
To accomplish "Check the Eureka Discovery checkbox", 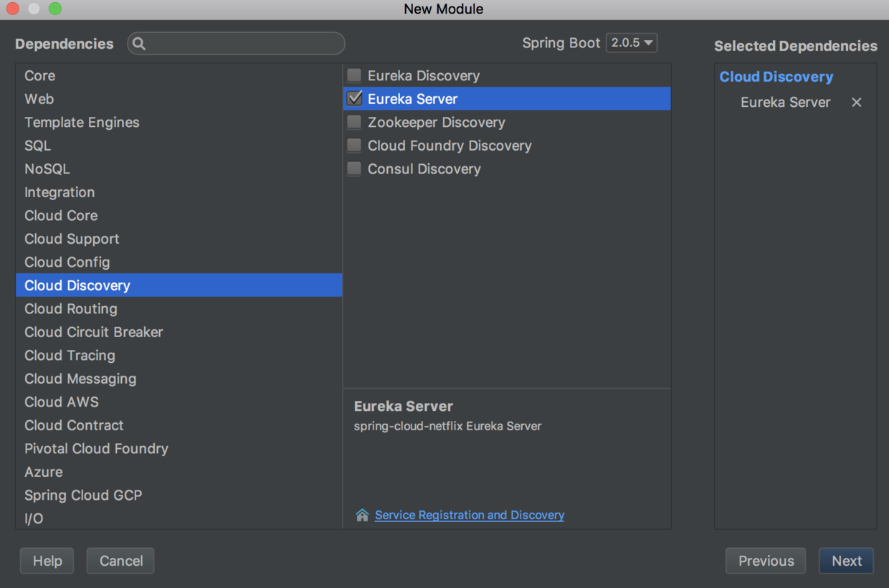I will coord(354,75).
